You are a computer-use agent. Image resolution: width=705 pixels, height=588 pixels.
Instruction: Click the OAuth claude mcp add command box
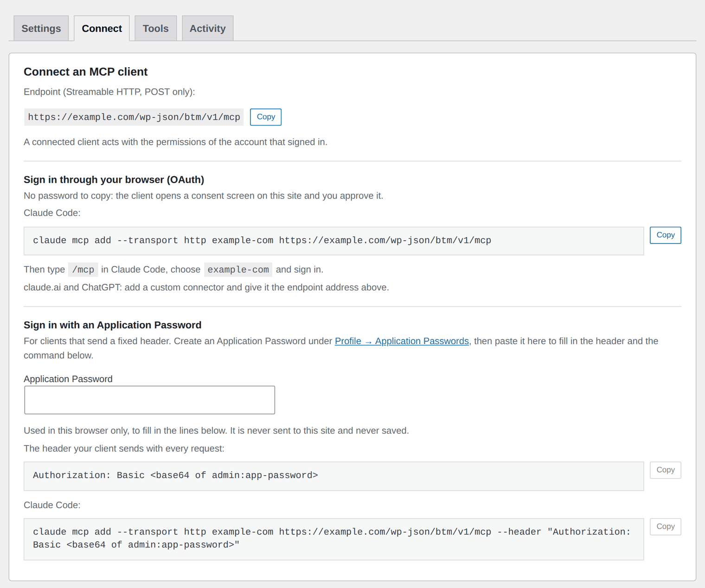coord(333,241)
